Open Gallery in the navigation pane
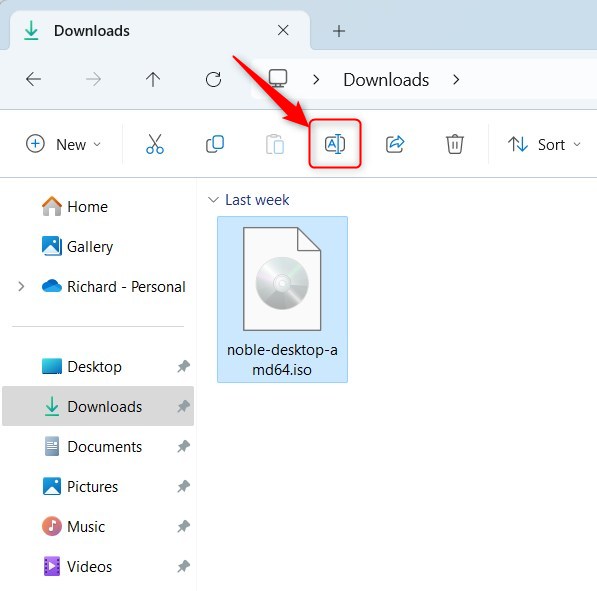Screen dimensions: 597x591 77,246
